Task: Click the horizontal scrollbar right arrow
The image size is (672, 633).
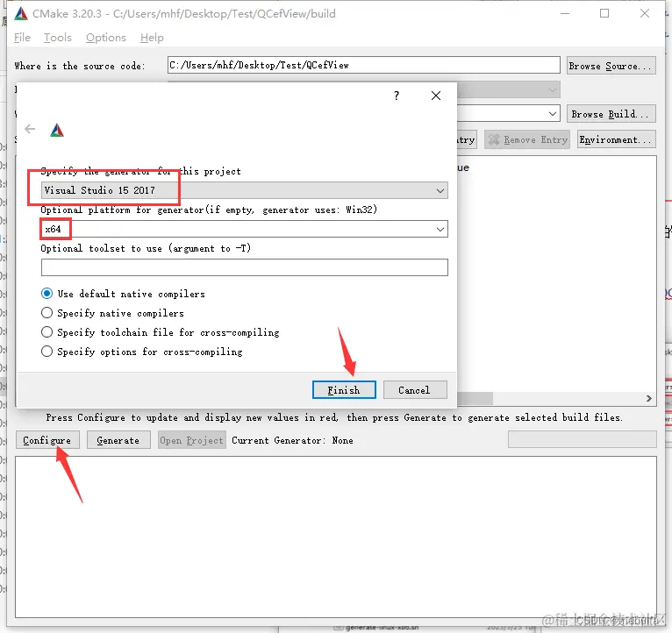Action: [x=649, y=398]
